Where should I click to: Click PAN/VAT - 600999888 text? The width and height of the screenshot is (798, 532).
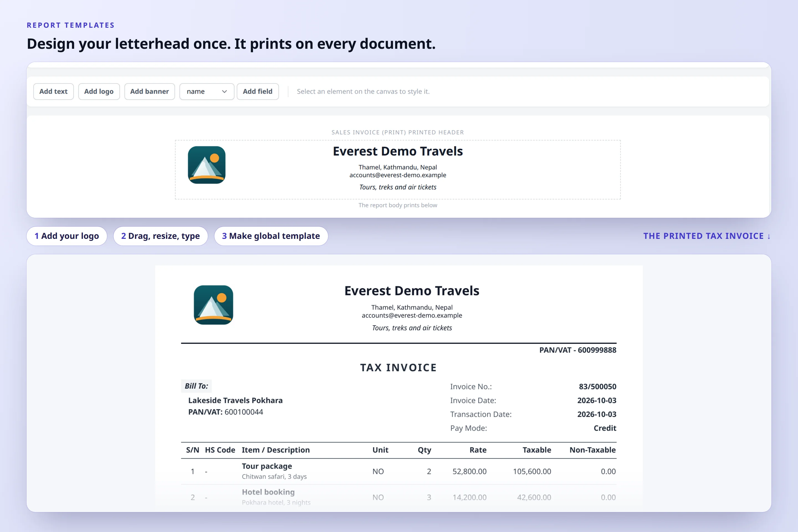click(x=578, y=350)
